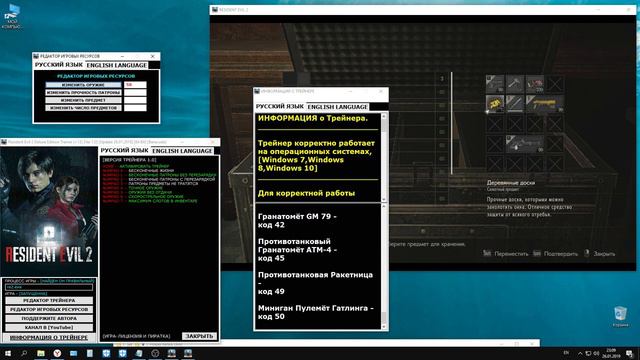Screen dimensions: 640x360
Task: Select the first weapon slot in game inventory
Action: pos(495,84)
